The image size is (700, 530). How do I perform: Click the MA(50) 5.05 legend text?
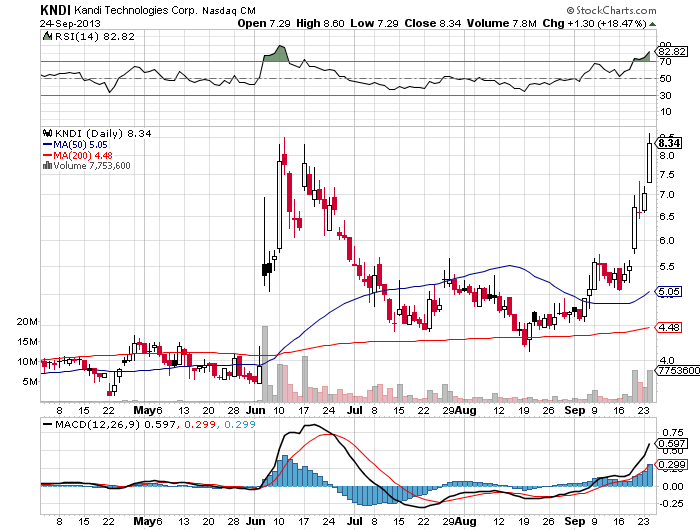pyautogui.click(x=80, y=145)
